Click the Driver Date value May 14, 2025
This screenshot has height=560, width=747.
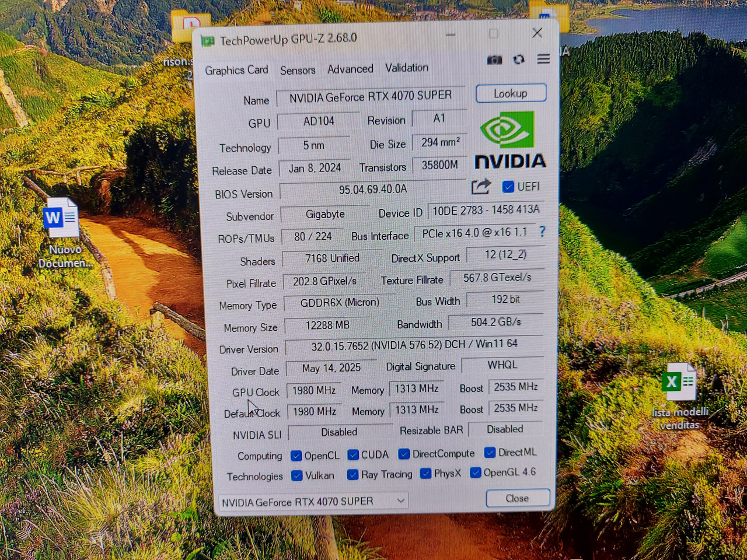pyautogui.click(x=331, y=369)
